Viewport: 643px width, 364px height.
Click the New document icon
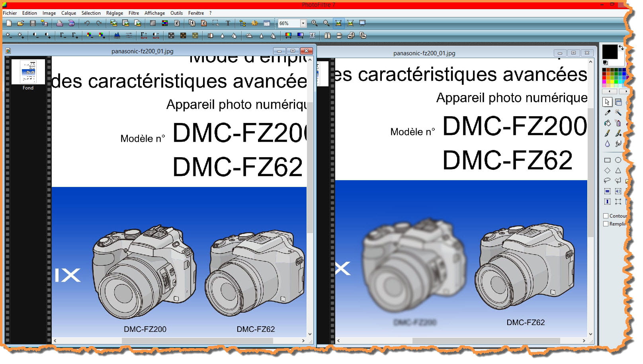9,23
